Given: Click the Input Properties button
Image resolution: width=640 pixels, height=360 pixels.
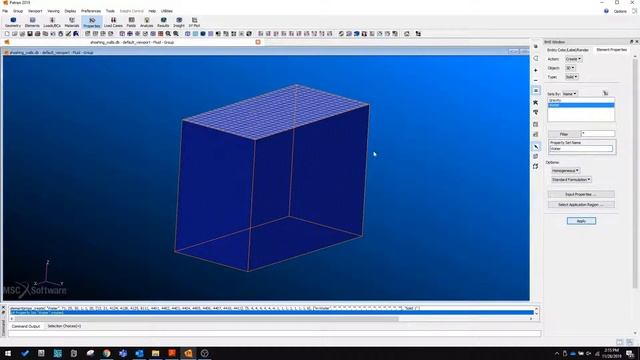Looking at the screenshot, I should (581, 194).
